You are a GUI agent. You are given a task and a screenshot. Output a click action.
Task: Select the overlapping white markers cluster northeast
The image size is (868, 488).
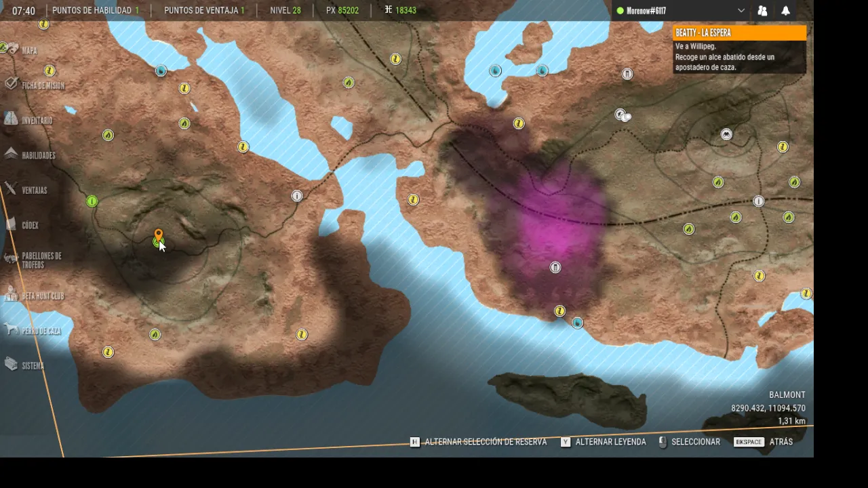[622, 115]
